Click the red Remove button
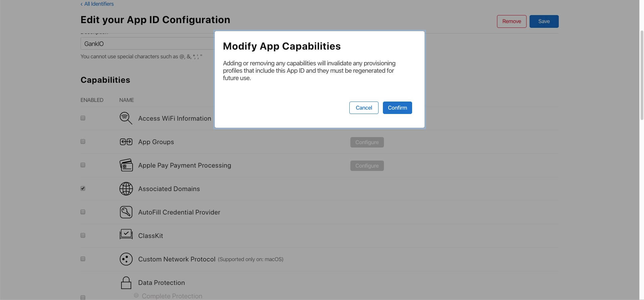Viewport: 644px width, 300px height. (x=511, y=21)
